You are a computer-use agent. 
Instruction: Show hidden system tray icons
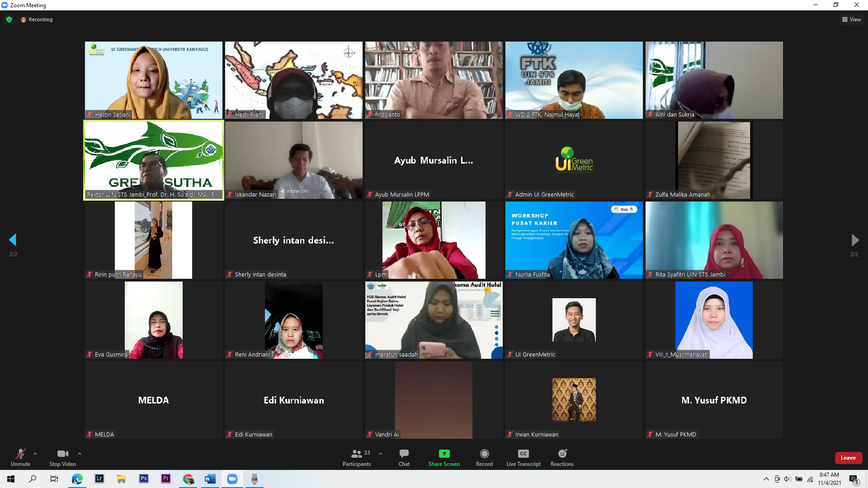(766, 479)
